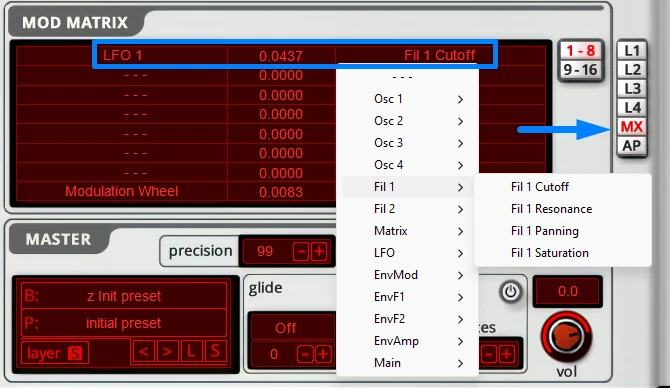Select the L2 layer page button
This screenshot has height=388, width=670.
coord(632,70)
